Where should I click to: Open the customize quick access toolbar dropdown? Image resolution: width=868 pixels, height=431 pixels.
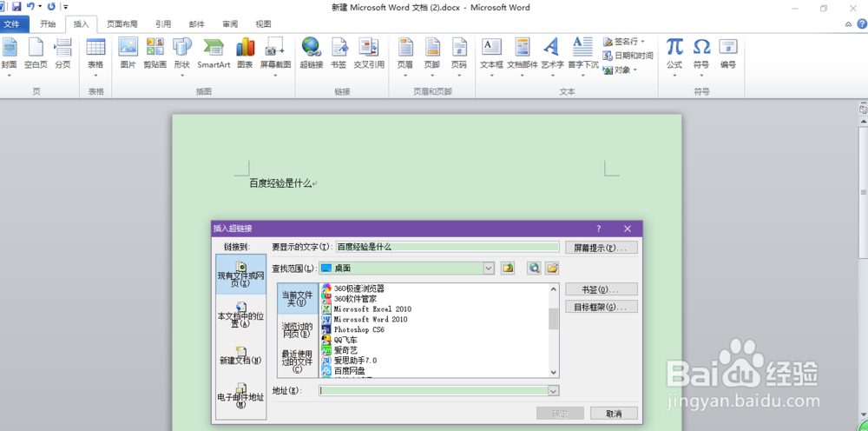pos(65,7)
